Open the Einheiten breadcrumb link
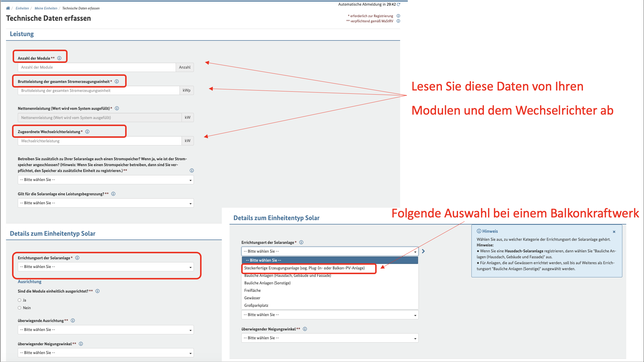Image resolution: width=644 pixels, height=362 pixels. (x=22, y=8)
